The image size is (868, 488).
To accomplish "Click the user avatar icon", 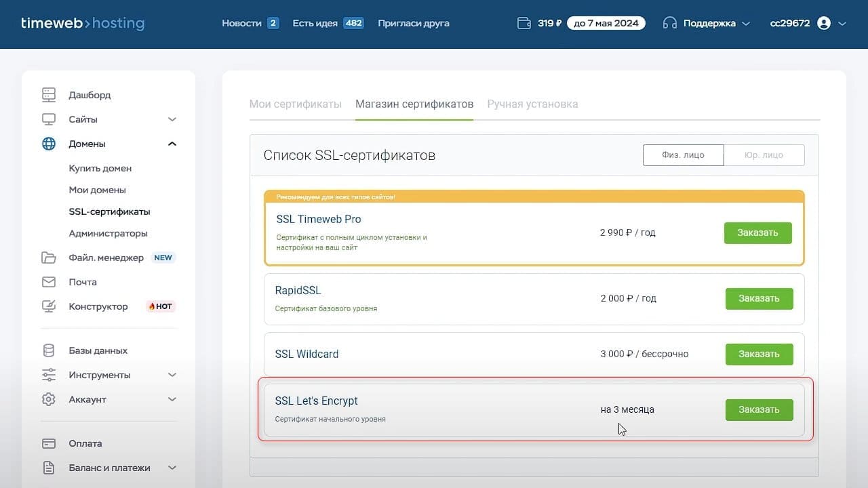I will 824,23.
